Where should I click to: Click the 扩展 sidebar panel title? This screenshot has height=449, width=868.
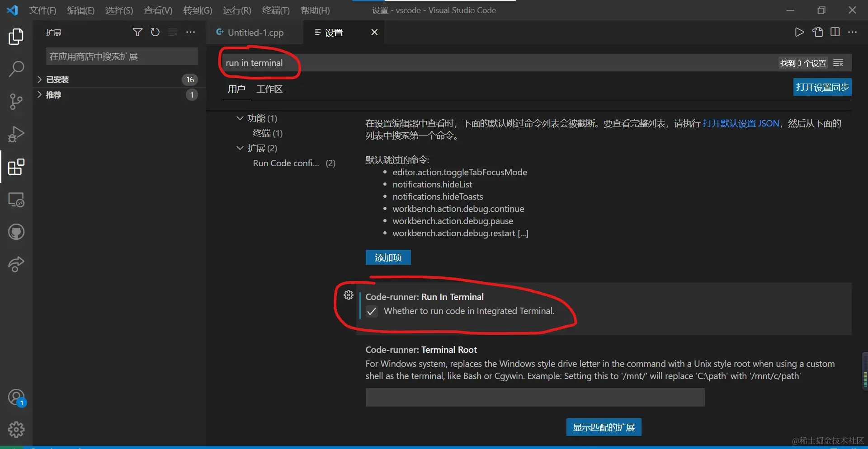[x=53, y=33]
